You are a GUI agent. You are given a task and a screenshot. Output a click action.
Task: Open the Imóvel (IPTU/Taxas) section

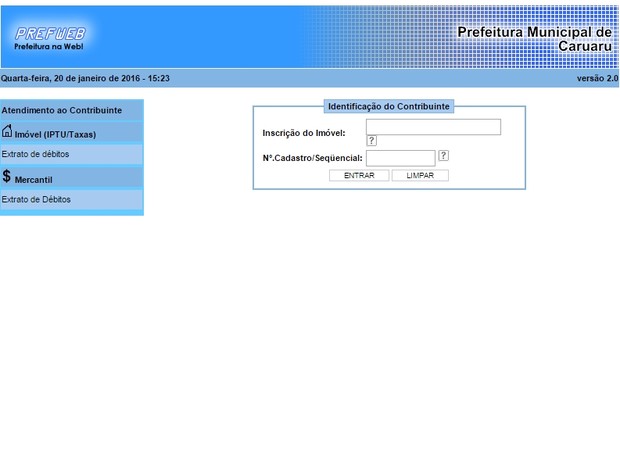(55, 134)
